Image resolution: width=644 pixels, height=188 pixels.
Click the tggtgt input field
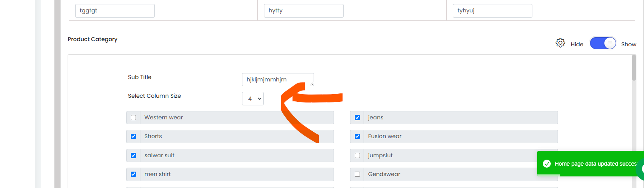(x=115, y=11)
